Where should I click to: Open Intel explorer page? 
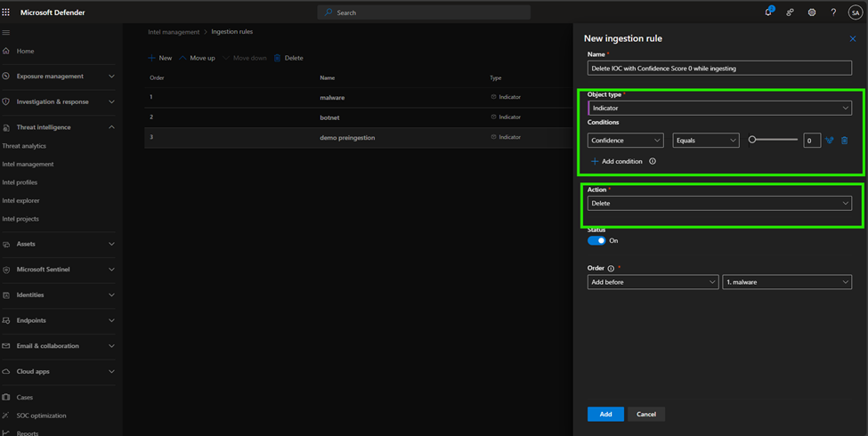coord(20,201)
